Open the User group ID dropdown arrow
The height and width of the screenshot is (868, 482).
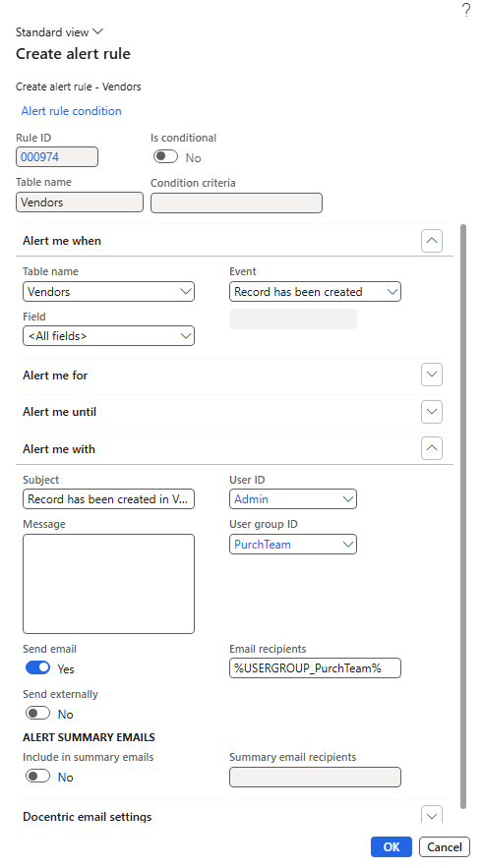pyautogui.click(x=348, y=545)
